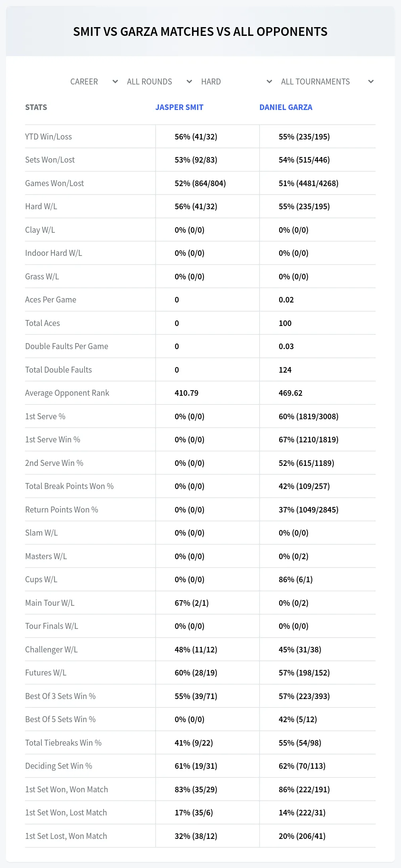Click the page title heading
Screen dimensions: 401x868
click(x=200, y=31)
